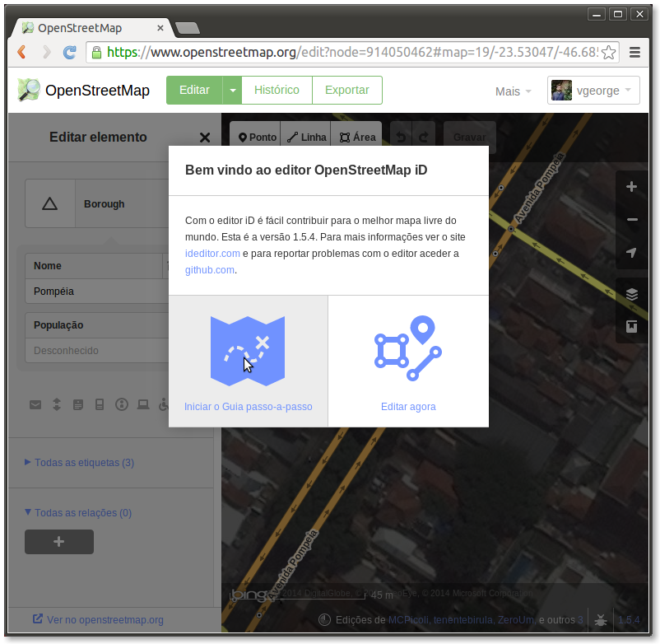Viewport: 660px width, 644px height.
Task: Click the edit now shapes illustration
Action: click(x=408, y=348)
